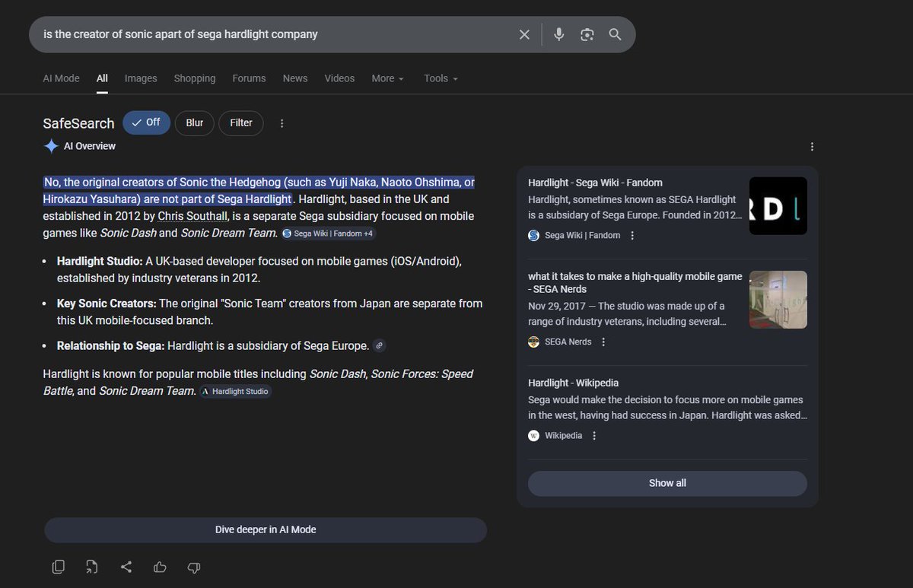Switch to News tab

pos(295,78)
